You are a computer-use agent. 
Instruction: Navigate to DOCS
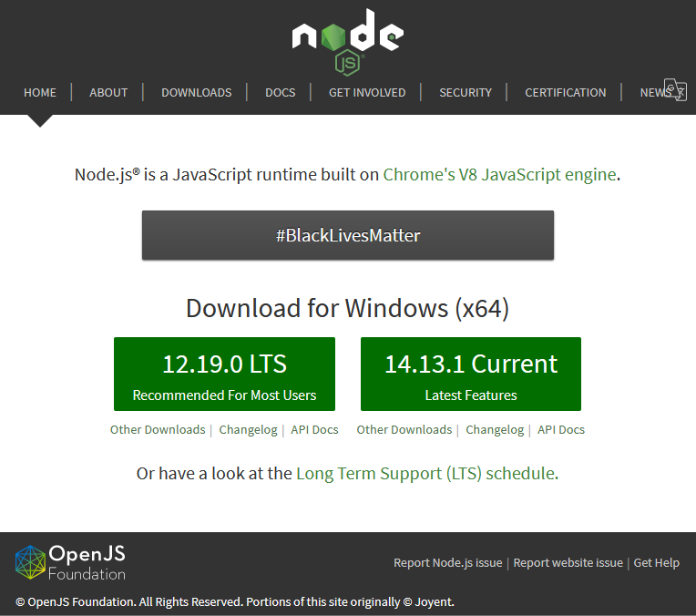coord(280,92)
